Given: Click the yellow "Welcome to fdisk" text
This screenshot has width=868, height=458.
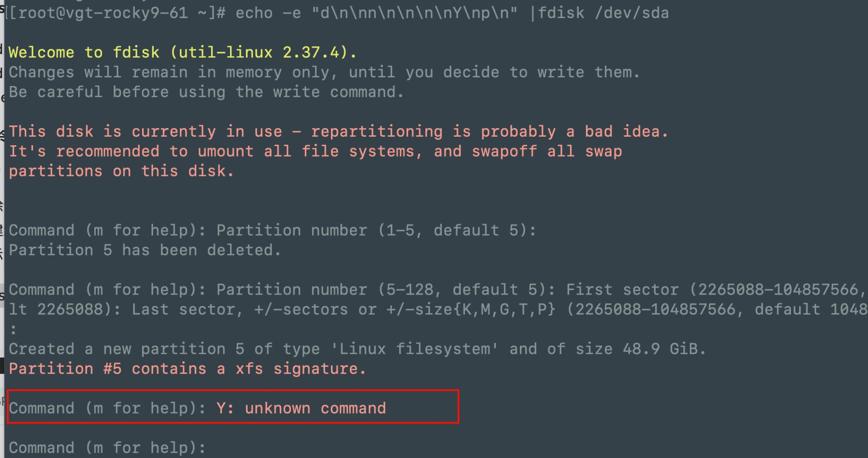Looking at the screenshot, I should tap(84, 52).
